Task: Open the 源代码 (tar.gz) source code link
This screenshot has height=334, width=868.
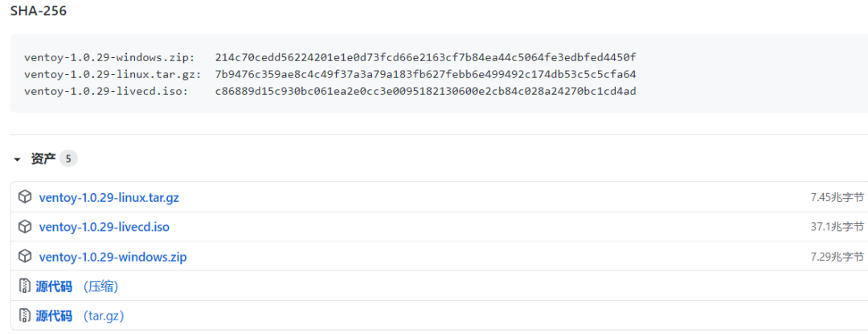Action: (80, 316)
